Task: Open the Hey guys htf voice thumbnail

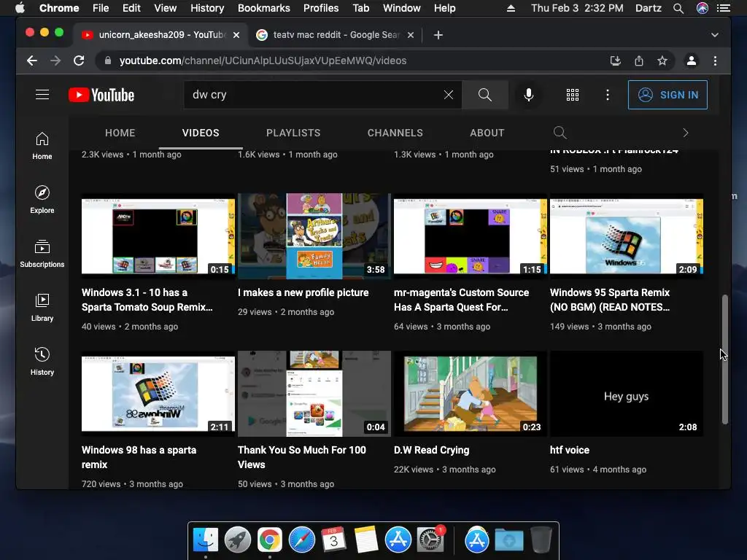Action: click(x=627, y=394)
